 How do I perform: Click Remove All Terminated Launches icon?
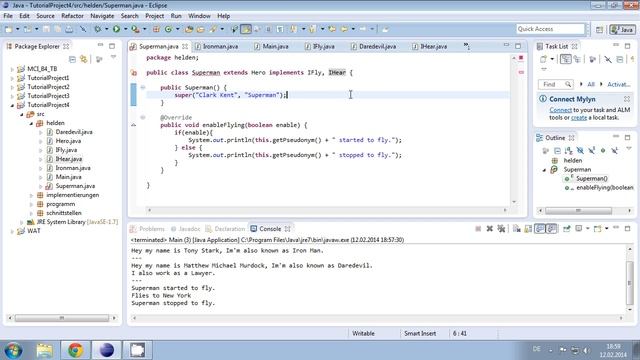click(501, 229)
